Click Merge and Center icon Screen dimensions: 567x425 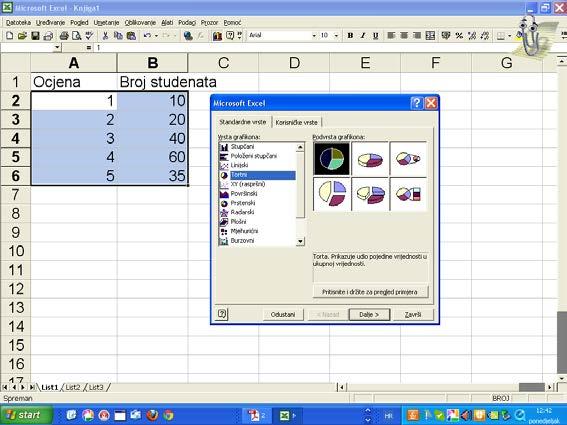click(430, 35)
